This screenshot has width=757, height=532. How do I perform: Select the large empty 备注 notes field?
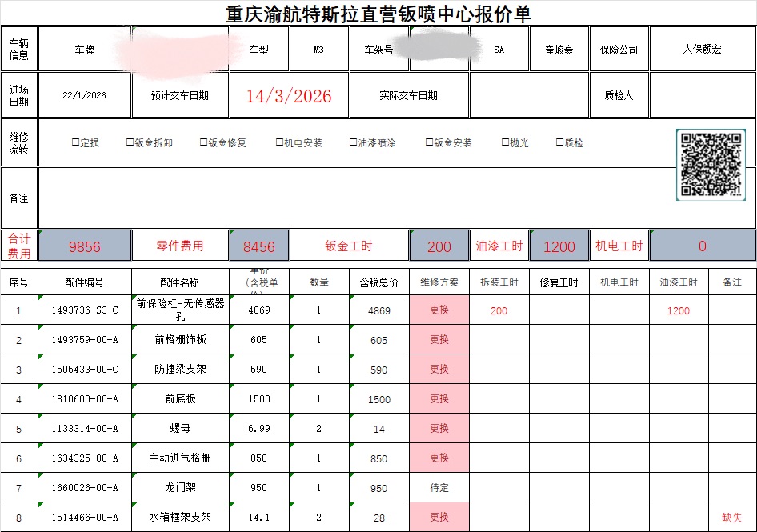352,198
